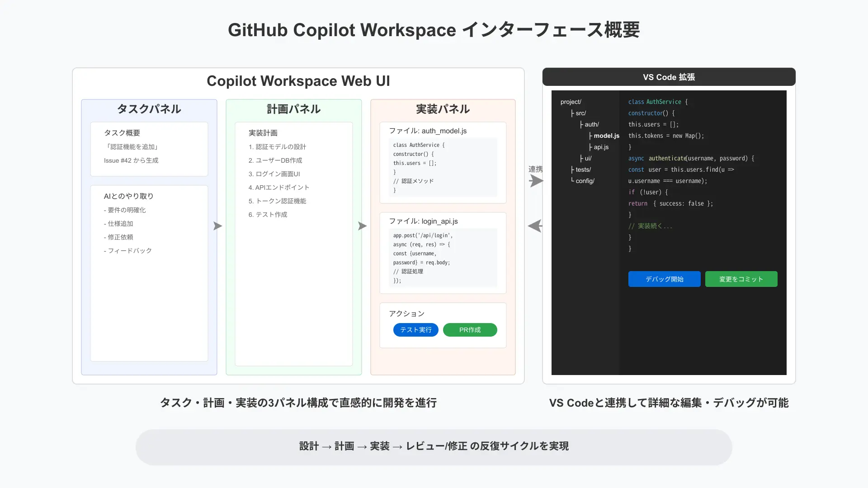Click the right-pointing 連携 arrow to VS Code

coord(536,181)
